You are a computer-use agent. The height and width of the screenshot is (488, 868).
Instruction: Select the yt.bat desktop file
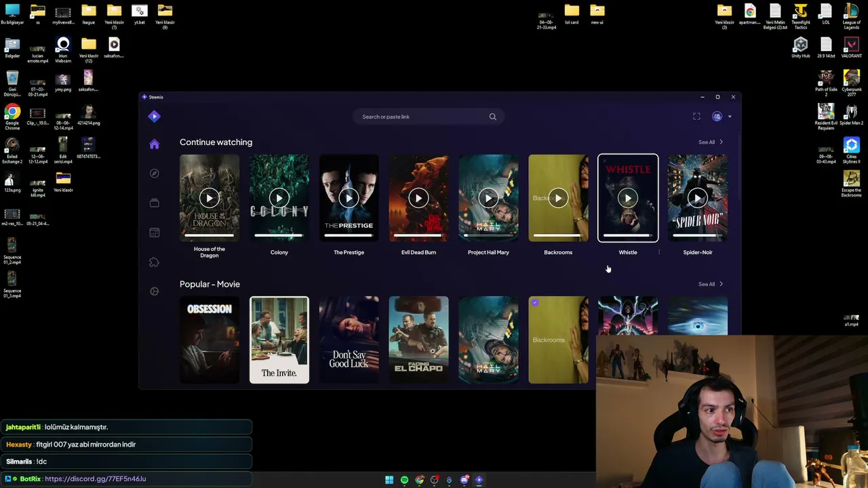coord(140,14)
